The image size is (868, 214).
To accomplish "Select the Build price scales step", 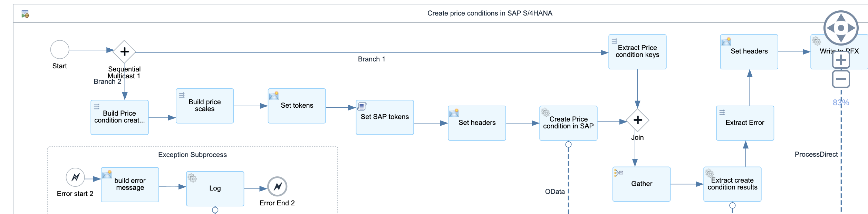I will pyautogui.click(x=205, y=106).
